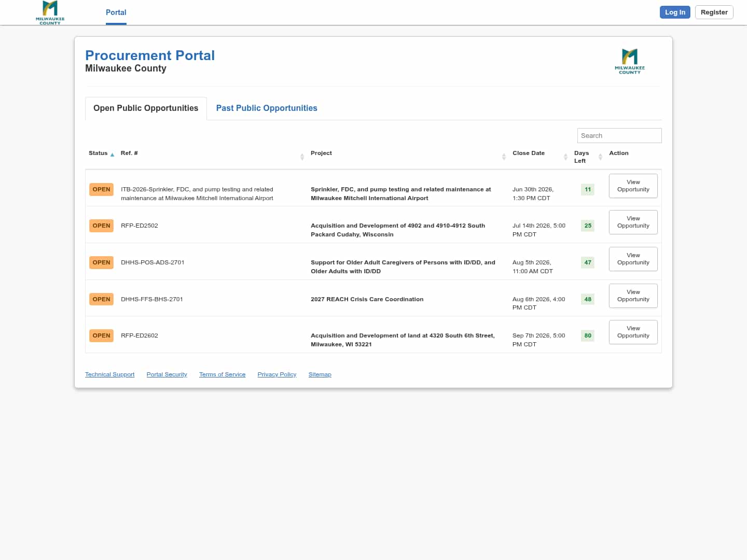The width and height of the screenshot is (747, 560).
Task: Click project 'Sprinkler, FDC, and pump testing' title
Action: pyautogui.click(x=401, y=194)
